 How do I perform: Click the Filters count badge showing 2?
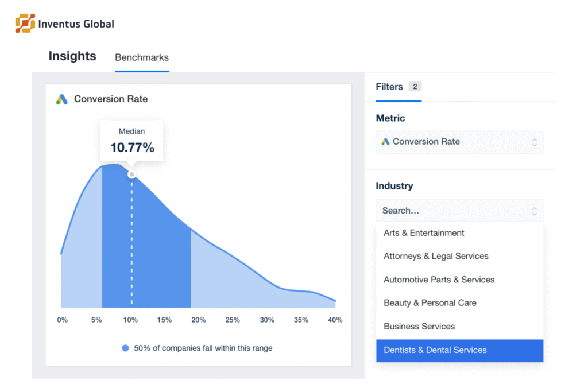pyautogui.click(x=415, y=87)
